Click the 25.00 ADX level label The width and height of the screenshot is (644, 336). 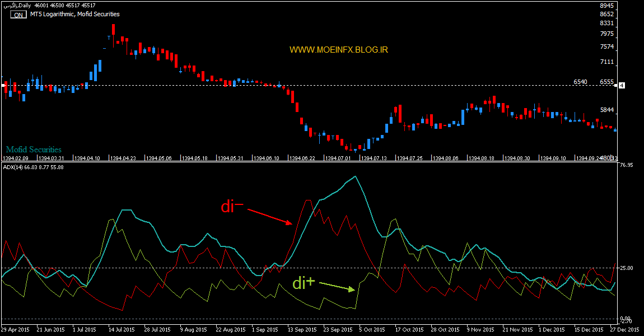click(x=626, y=268)
